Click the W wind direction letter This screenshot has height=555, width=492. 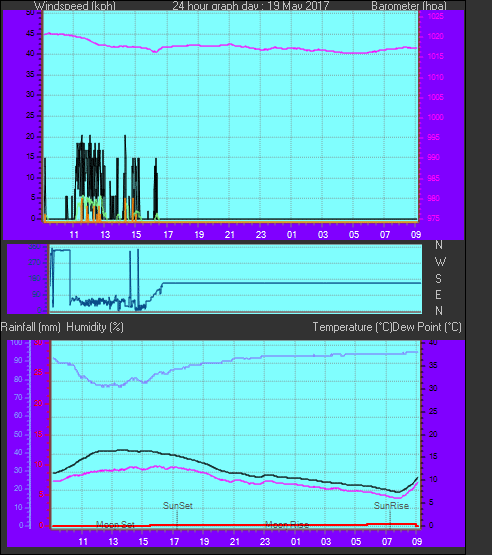tap(440, 262)
